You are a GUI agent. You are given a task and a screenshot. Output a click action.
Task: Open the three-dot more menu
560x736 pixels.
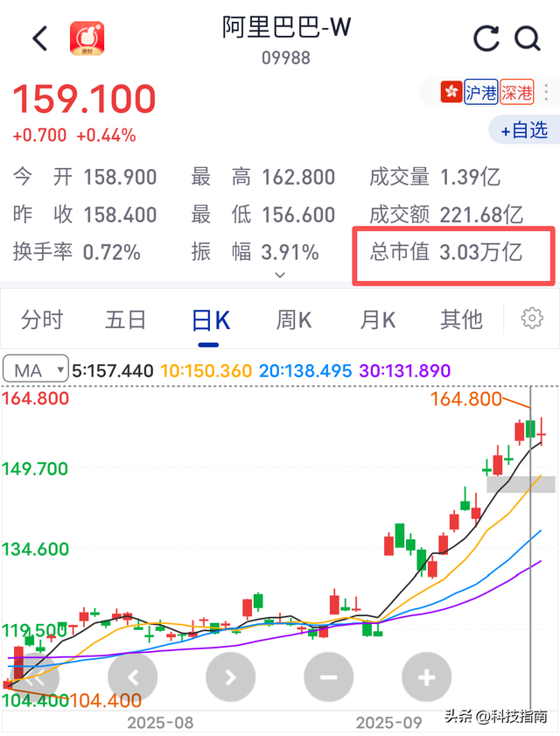pos(546,92)
